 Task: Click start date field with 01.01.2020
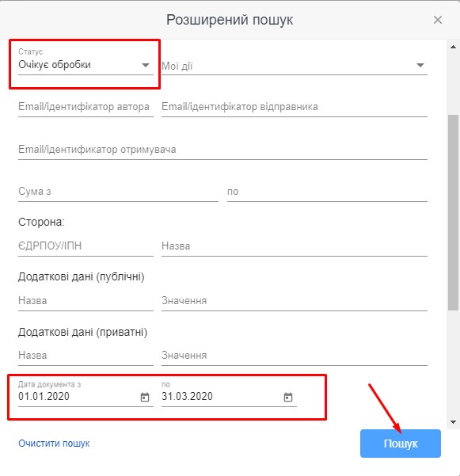point(78,397)
